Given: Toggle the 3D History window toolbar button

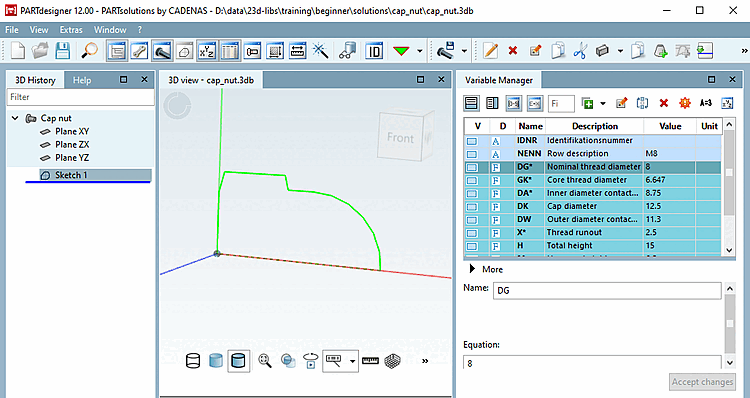Looking at the screenshot, I should (x=117, y=51).
